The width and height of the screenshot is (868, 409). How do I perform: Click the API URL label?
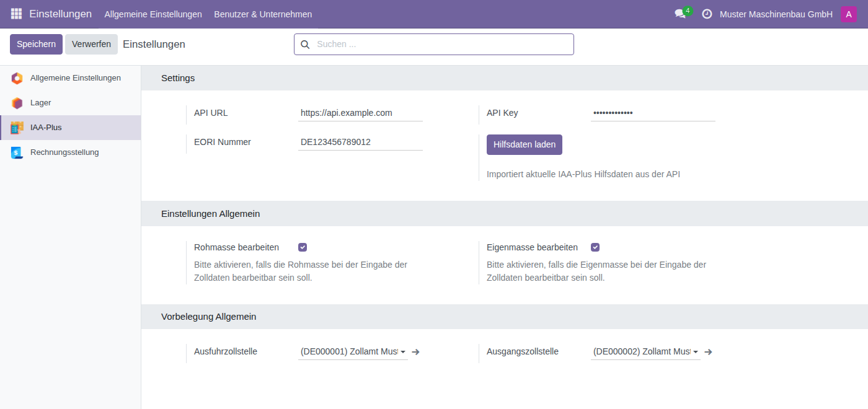tap(211, 113)
